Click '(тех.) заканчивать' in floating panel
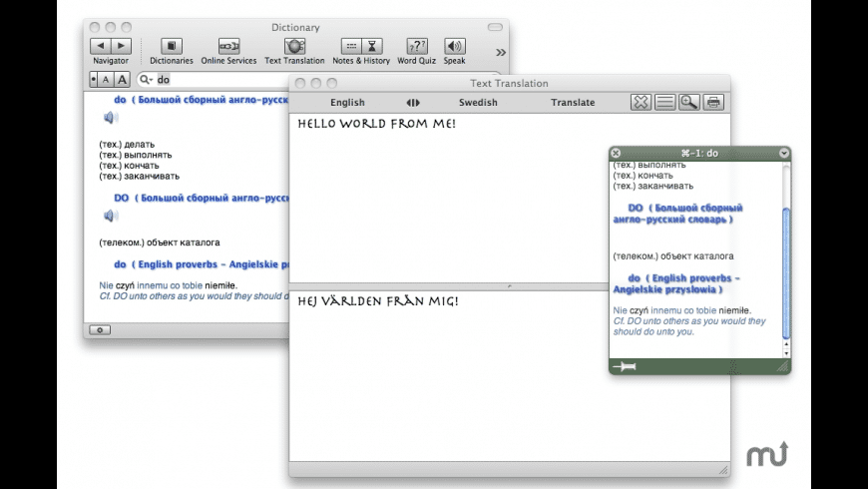 tap(653, 186)
